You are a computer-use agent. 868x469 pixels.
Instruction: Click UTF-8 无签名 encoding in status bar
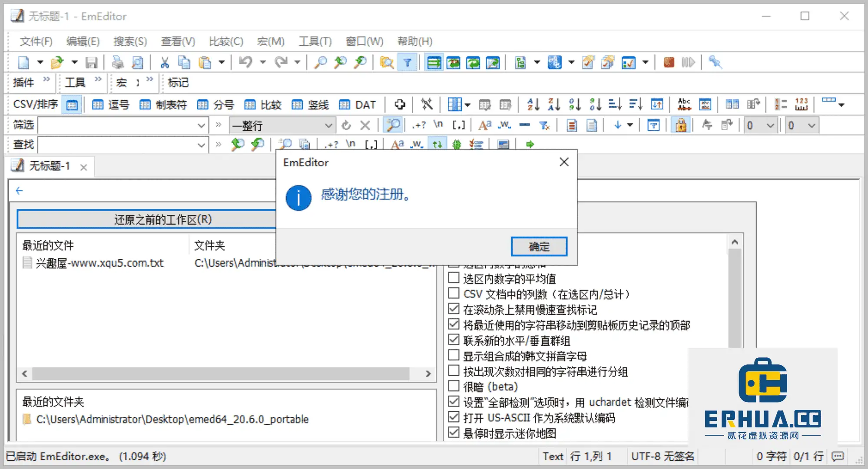(663, 456)
